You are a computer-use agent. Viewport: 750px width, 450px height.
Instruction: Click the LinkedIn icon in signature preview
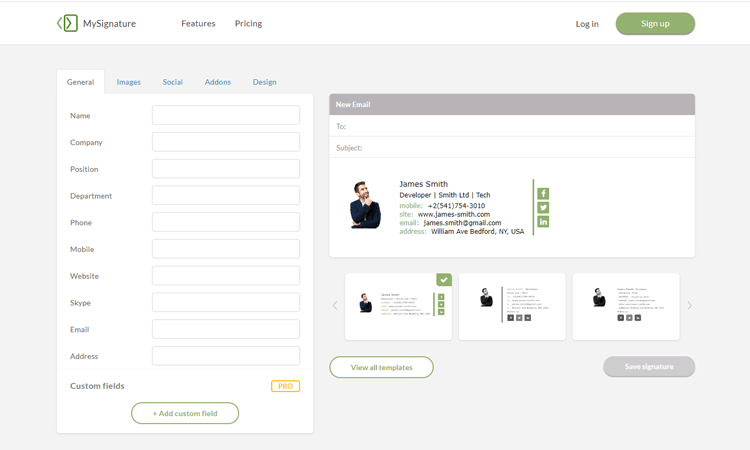543,221
